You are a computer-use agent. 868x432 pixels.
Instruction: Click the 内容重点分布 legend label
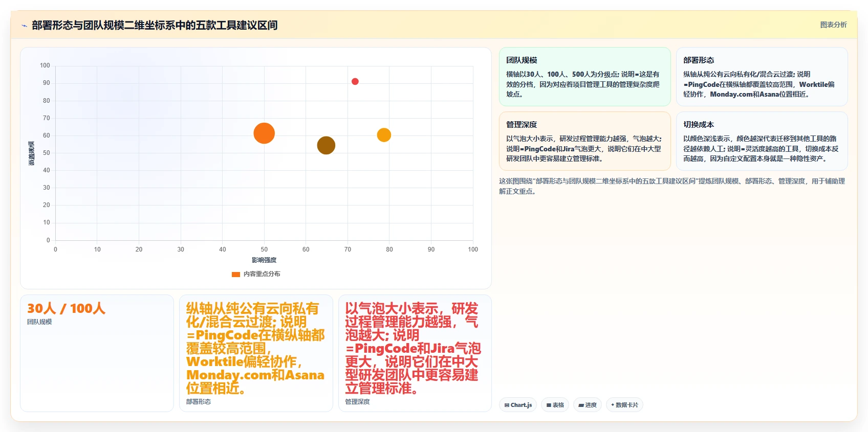click(262, 274)
